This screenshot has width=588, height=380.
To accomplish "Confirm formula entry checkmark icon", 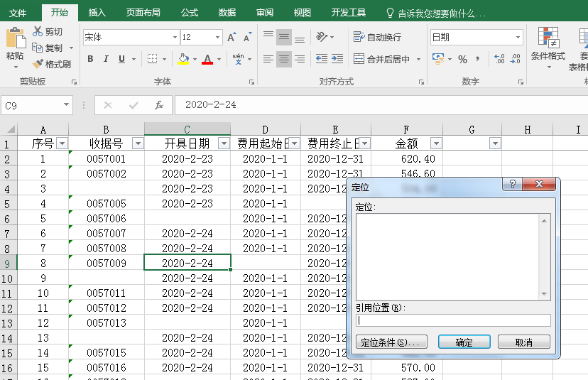I will 134,105.
